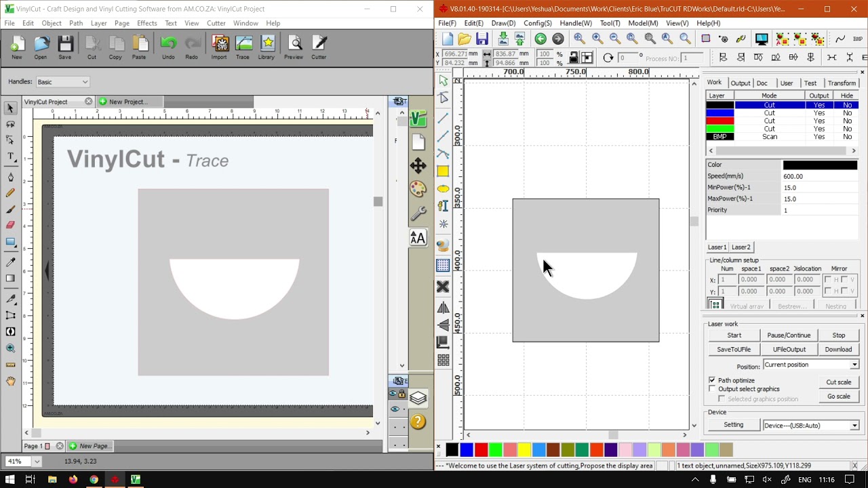The width and height of the screenshot is (868, 488).
Task: Click the Save icon in RDWorks toolbar
Action: point(482,39)
